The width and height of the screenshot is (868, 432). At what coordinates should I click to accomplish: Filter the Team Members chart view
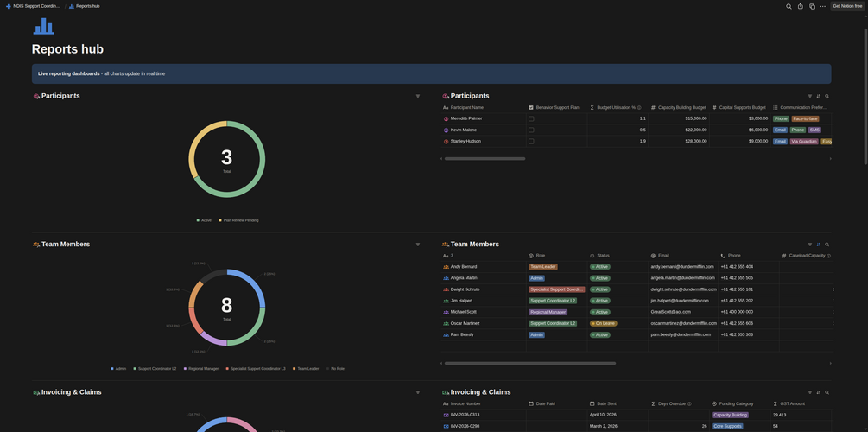(418, 245)
